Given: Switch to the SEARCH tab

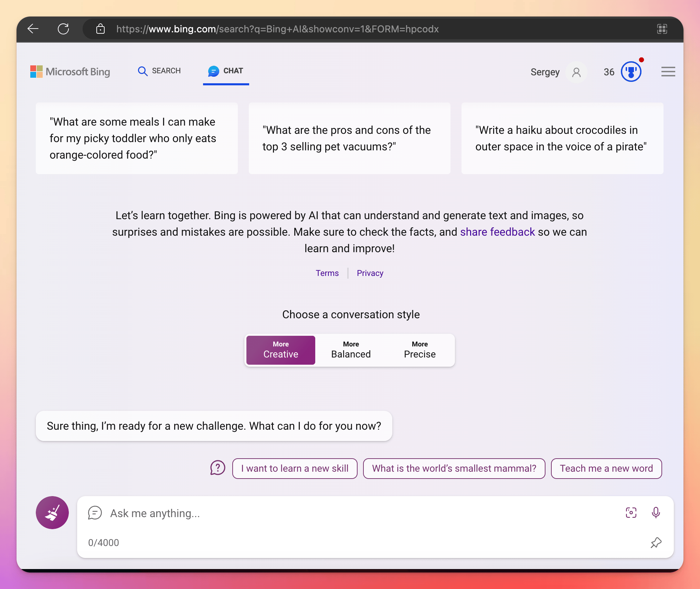Looking at the screenshot, I should click(x=159, y=71).
